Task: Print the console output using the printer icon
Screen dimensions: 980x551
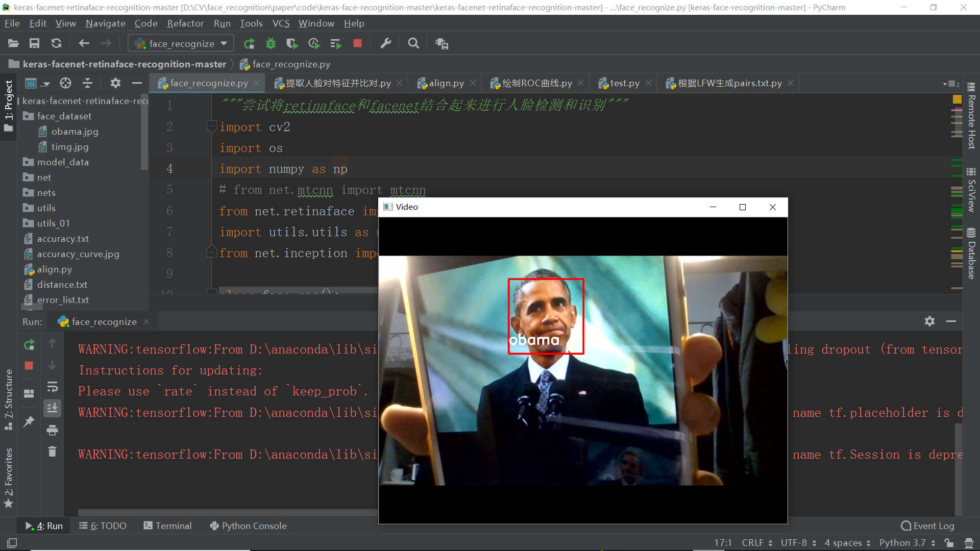Action: (x=52, y=430)
